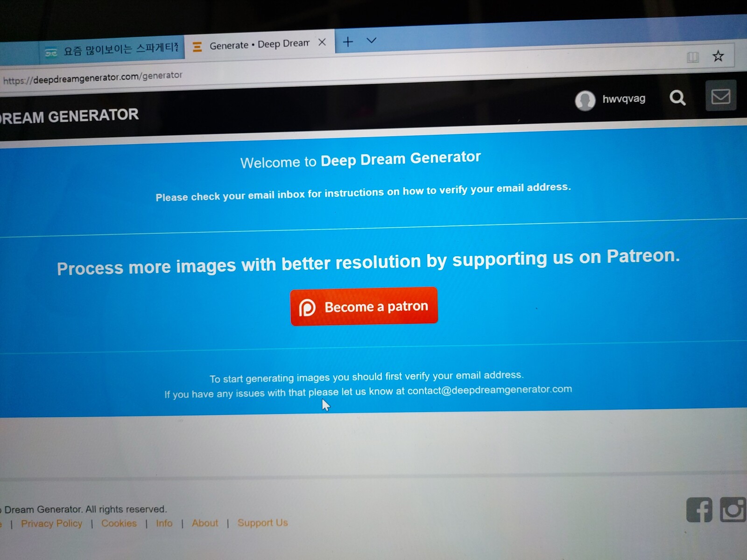Click the contact@deepdreamgenerator.com email link

tap(489, 390)
